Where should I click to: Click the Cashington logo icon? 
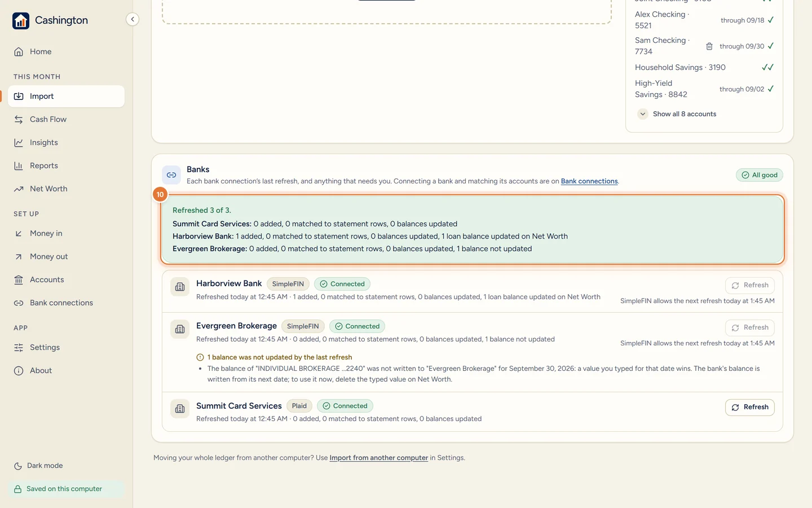click(x=21, y=21)
